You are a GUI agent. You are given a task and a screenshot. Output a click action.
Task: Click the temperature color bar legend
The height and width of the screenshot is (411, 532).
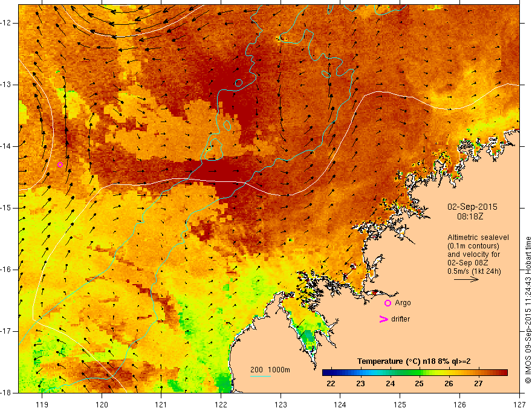click(415, 373)
